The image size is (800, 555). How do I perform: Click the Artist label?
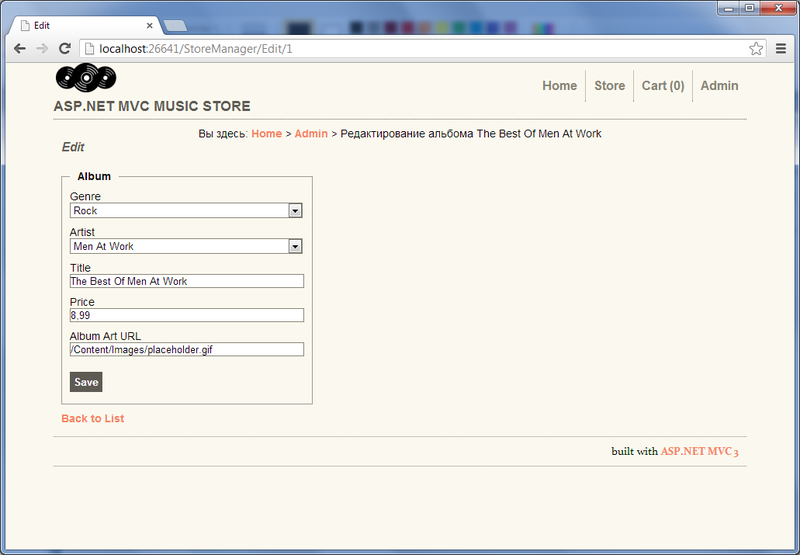click(x=82, y=232)
